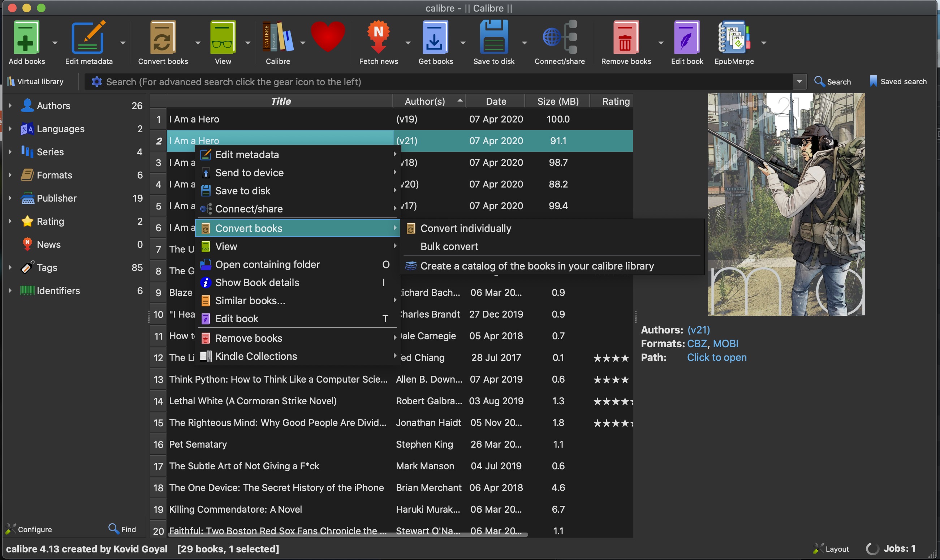The width and height of the screenshot is (940, 560).
Task: Choose Open containing folder menu entry
Action: pyautogui.click(x=298, y=264)
